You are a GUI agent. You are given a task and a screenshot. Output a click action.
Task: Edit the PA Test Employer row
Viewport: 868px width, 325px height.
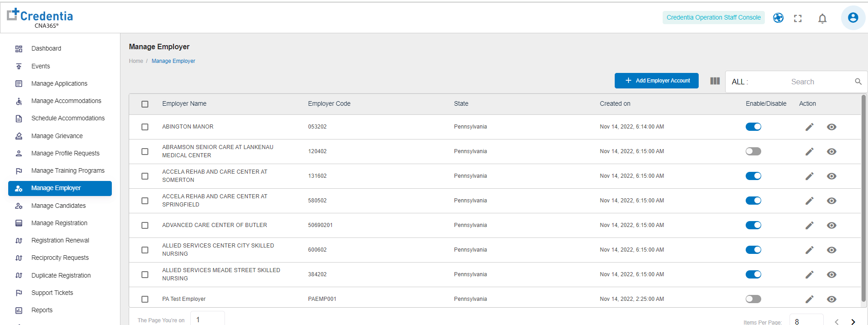(x=809, y=299)
